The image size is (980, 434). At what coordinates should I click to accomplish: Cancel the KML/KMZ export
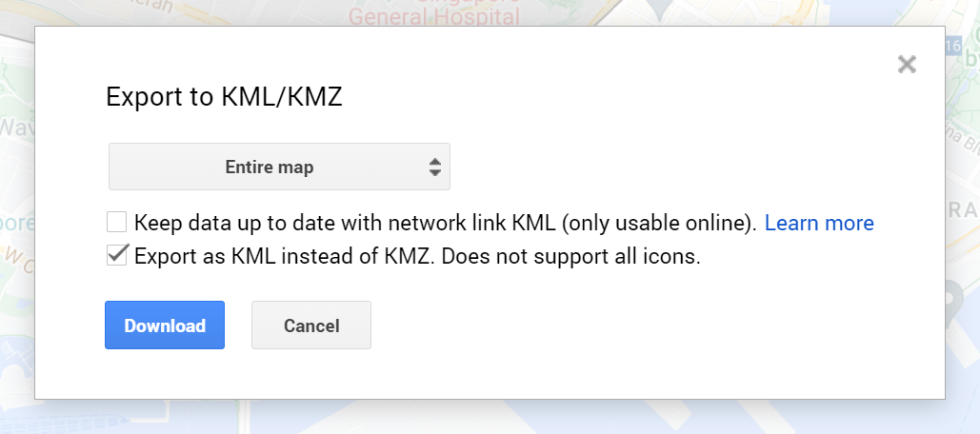click(311, 325)
